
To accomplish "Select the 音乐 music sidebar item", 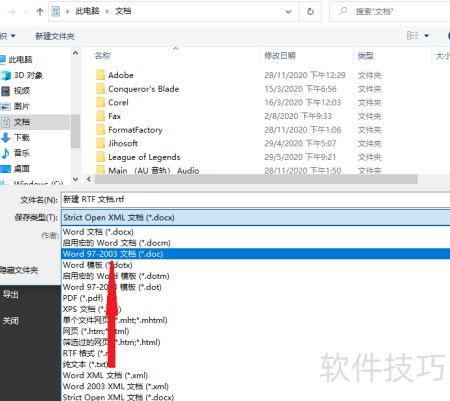I will pyautogui.click(x=16, y=153).
